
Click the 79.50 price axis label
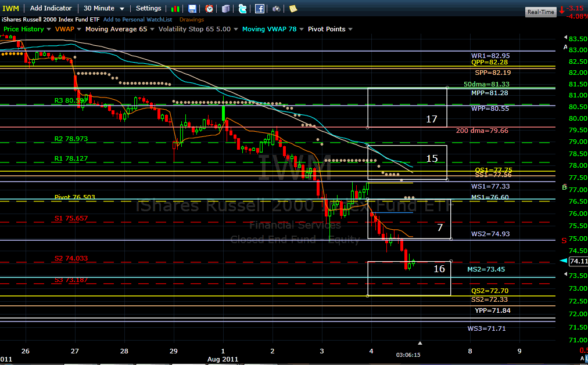pos(578,131)
